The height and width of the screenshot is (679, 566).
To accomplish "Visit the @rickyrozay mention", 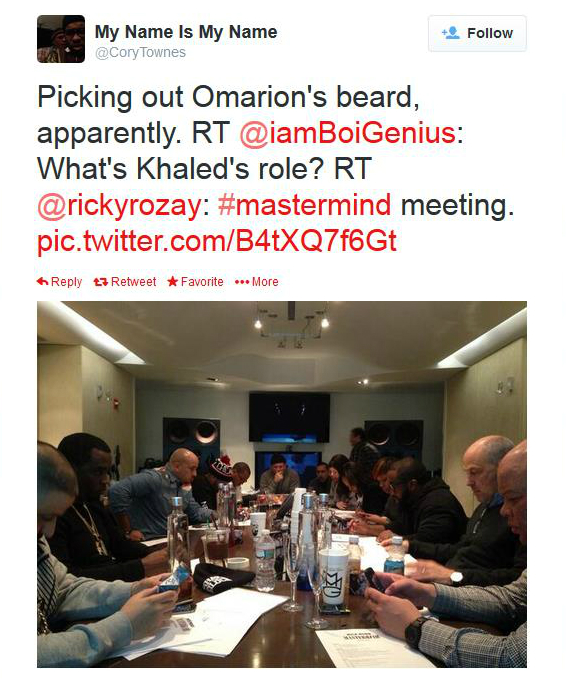I will tap(119, 204).
